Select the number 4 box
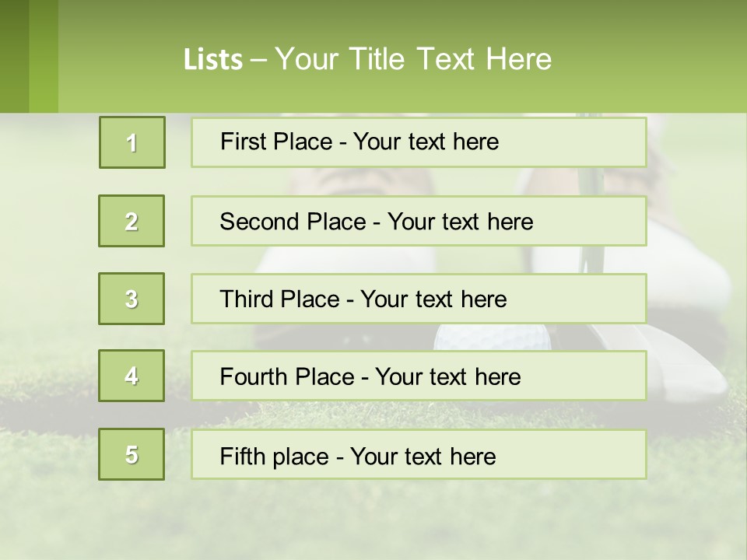747x560 pixels. pos(132,376)
